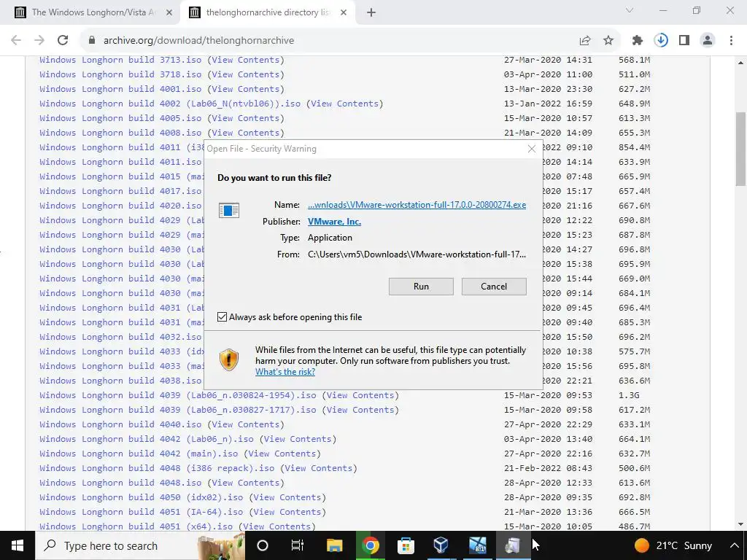Close thelonghornarchive directory listing tab
This screenshot has height=560, width=747.
[x=344, y=13]
